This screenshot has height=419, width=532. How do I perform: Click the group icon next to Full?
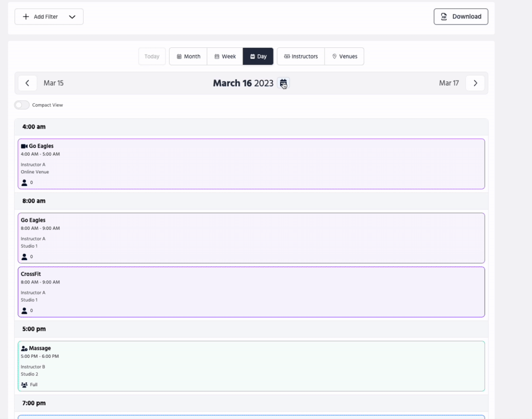(24, 384)
